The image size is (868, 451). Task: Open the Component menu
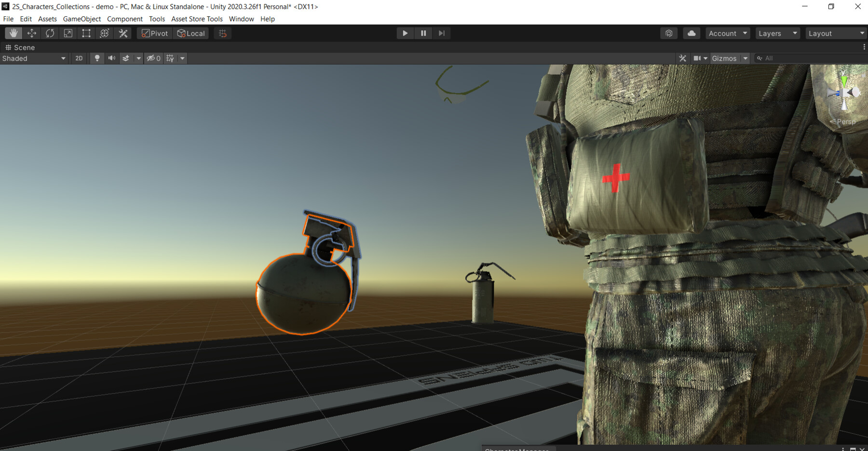coord(125,19)
